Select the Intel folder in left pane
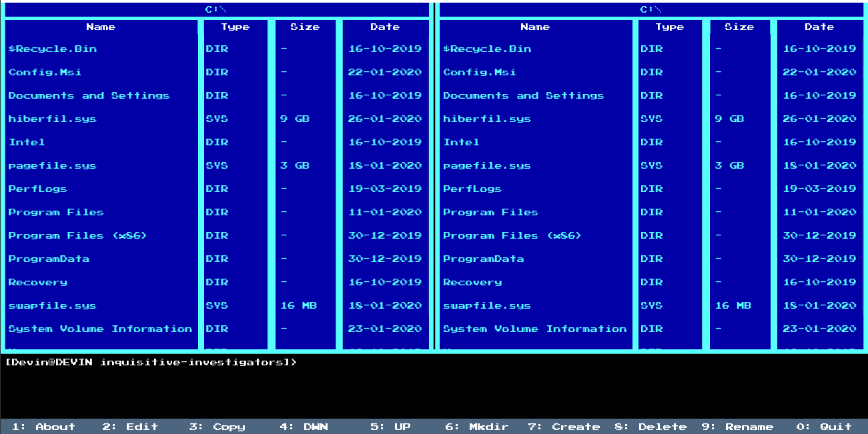The height and width of the screenshot is (434, 868). tap(27, 142)
